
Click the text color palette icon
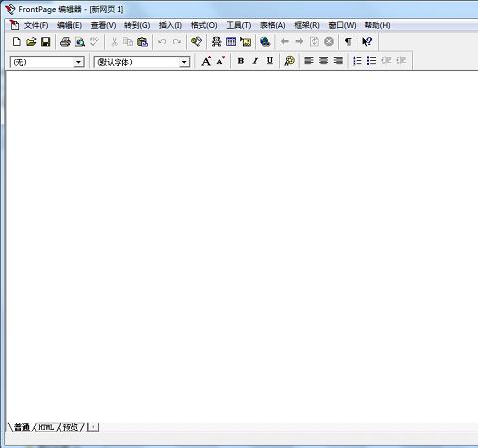(x=289, y=61)
